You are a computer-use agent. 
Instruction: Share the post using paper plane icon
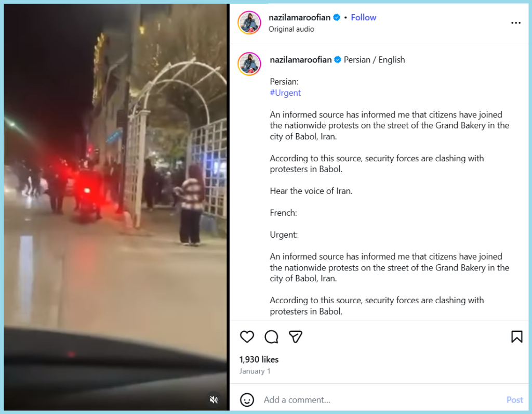pos(295,337)
